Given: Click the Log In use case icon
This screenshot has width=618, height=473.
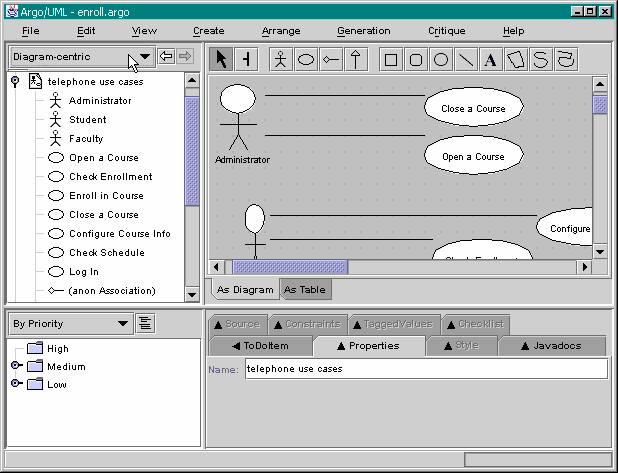Looking at the screenshot, I should click(56, 272).
